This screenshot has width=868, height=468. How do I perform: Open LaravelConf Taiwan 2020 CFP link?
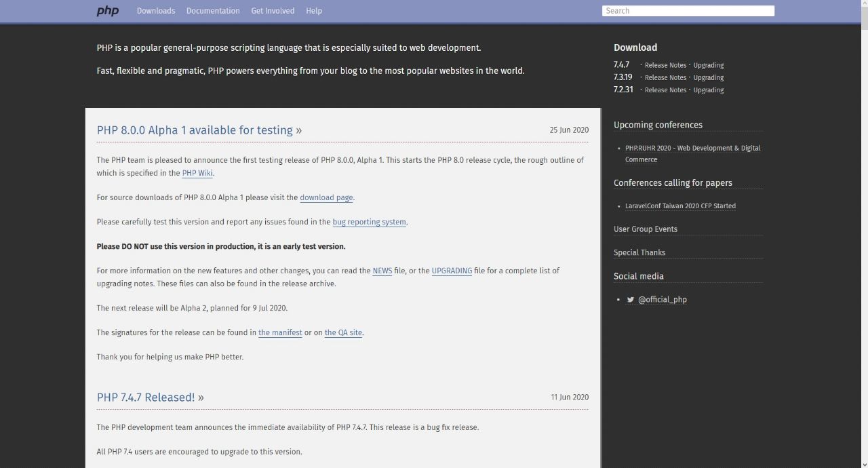point(680,206)
